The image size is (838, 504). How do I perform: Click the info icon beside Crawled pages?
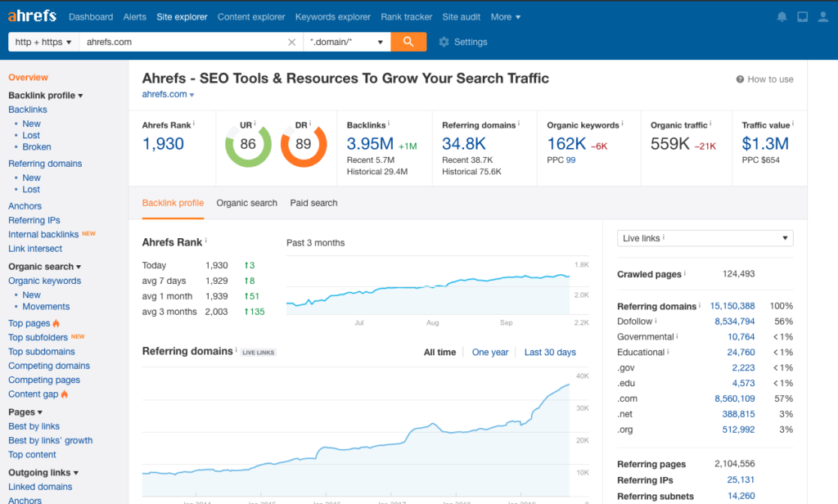pos(685,273)
